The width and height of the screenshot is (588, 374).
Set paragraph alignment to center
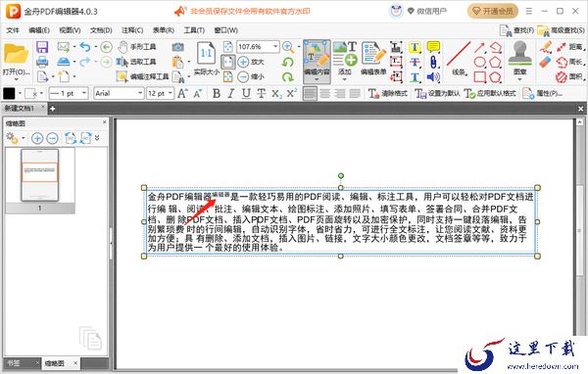click(x=325, y=93)
